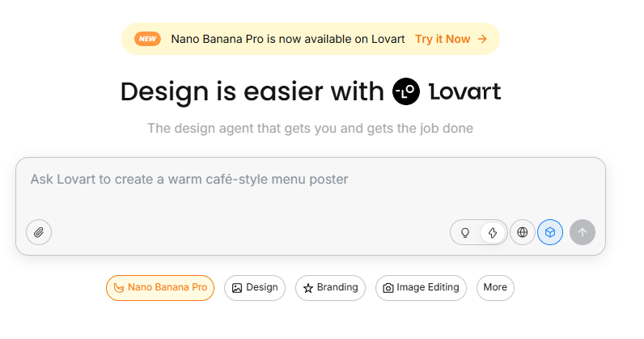This screenshot has width=644, height=339.
Task: Click the Lovart wordmark text
Action: pyautogui.click(x=465, y=91)
